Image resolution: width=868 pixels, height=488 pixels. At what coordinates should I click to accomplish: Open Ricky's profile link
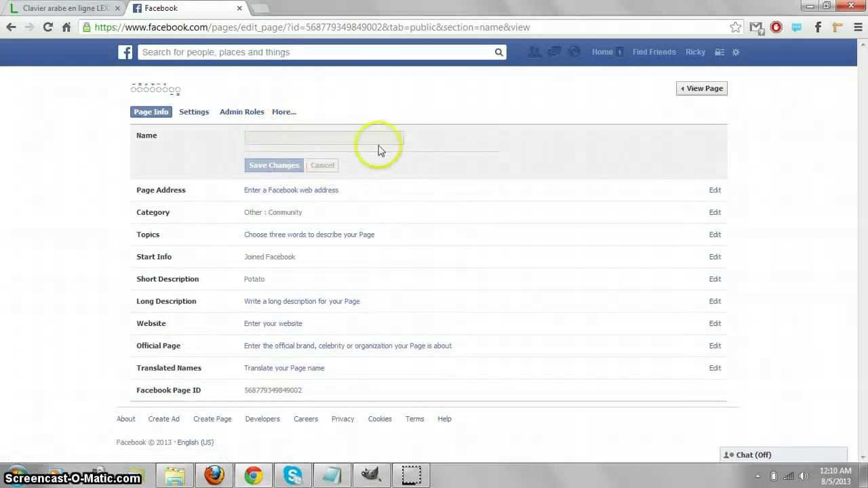(695, 52)
